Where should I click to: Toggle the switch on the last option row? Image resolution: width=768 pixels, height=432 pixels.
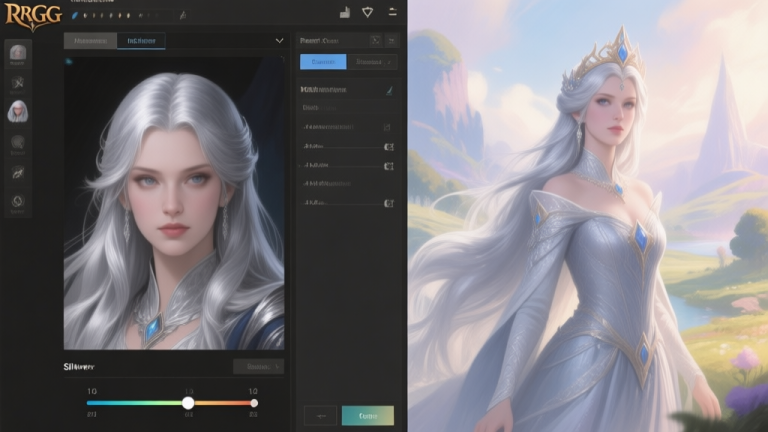(388, 203)
